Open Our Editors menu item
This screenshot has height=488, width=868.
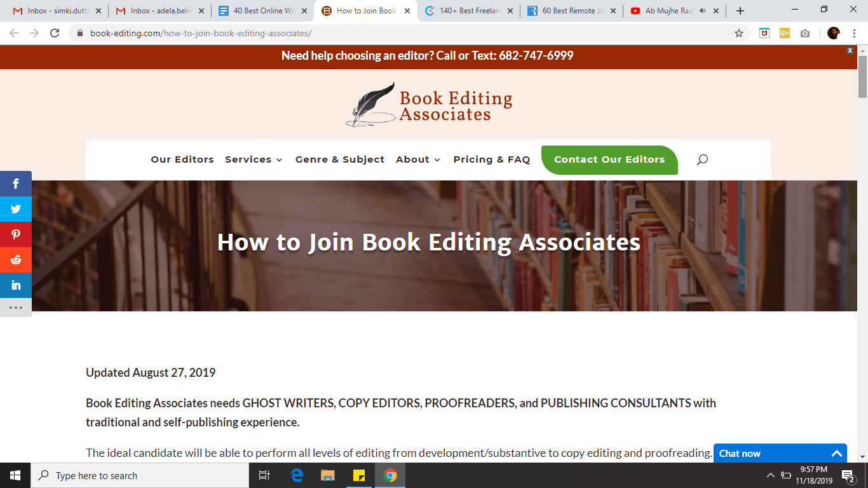point(182,159)
